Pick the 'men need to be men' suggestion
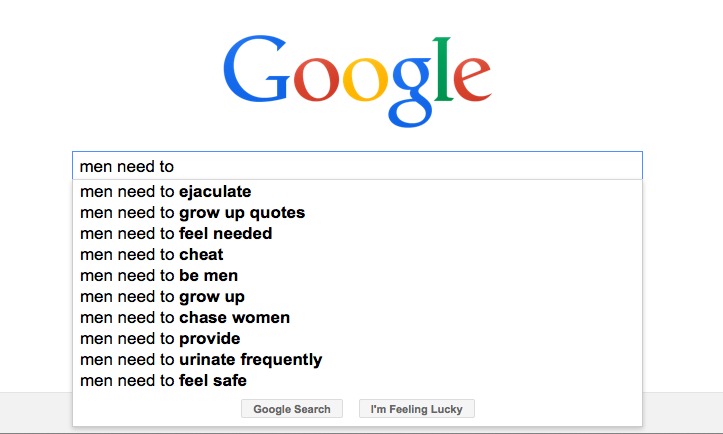 tap(357, 275)
